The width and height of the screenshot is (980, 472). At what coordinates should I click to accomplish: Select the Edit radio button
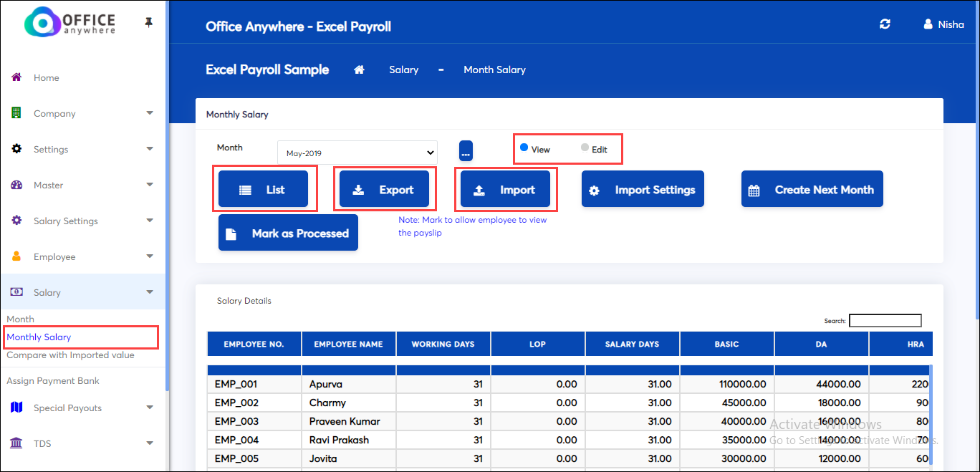pyautogui.click(x=585, y=148)
